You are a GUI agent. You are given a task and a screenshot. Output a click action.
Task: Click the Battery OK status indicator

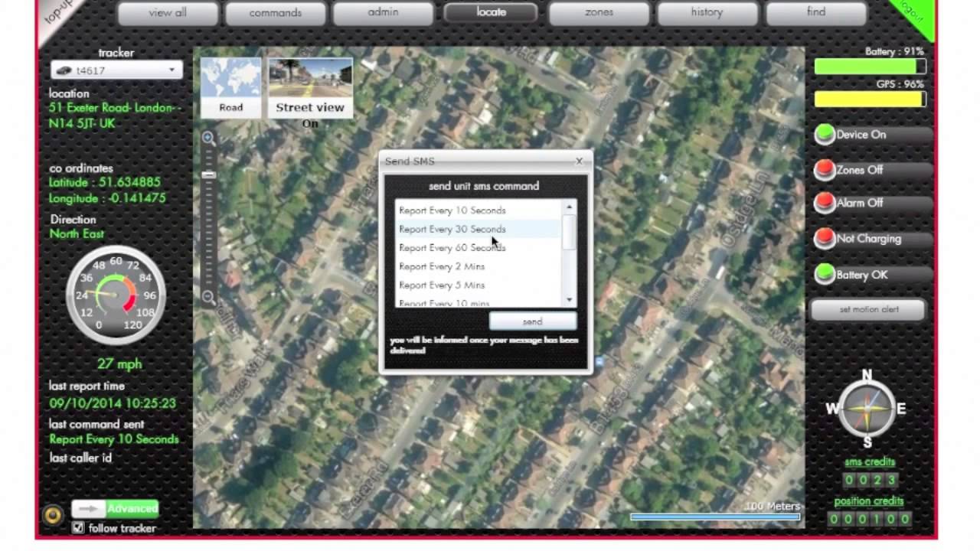pos(825,274)
